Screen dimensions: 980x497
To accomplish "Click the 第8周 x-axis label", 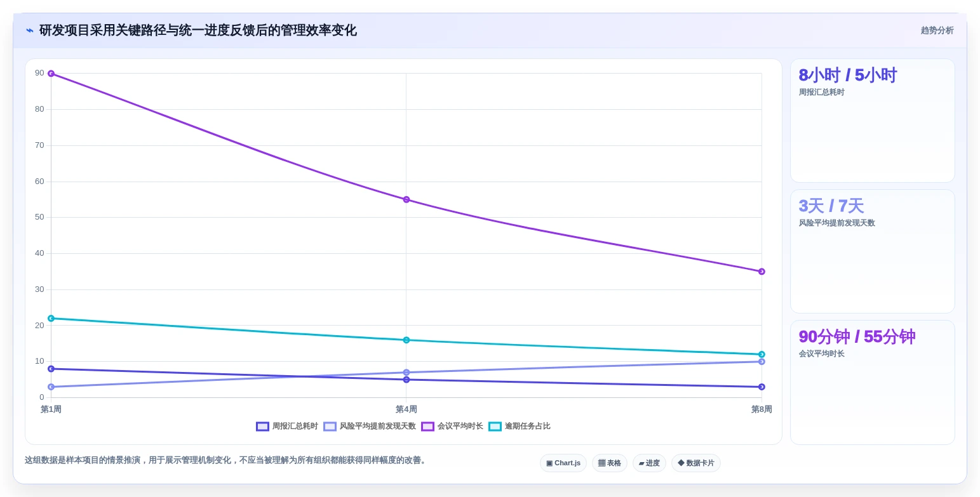I will coord(762,409).
